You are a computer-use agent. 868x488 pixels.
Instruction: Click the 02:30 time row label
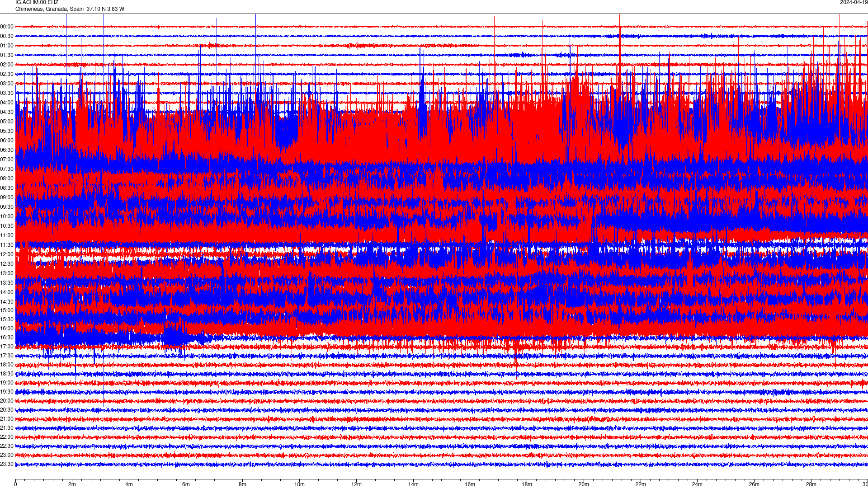(x=7, y=74)
